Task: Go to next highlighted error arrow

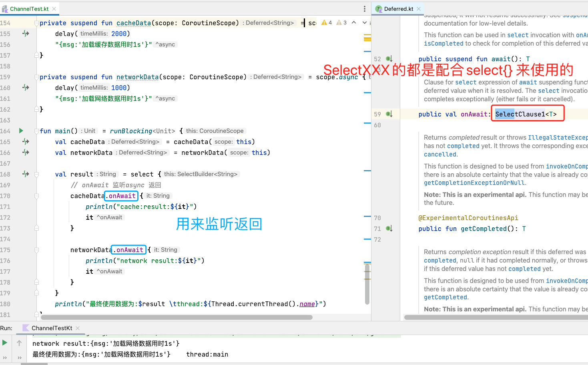Action: click(364, 22)
